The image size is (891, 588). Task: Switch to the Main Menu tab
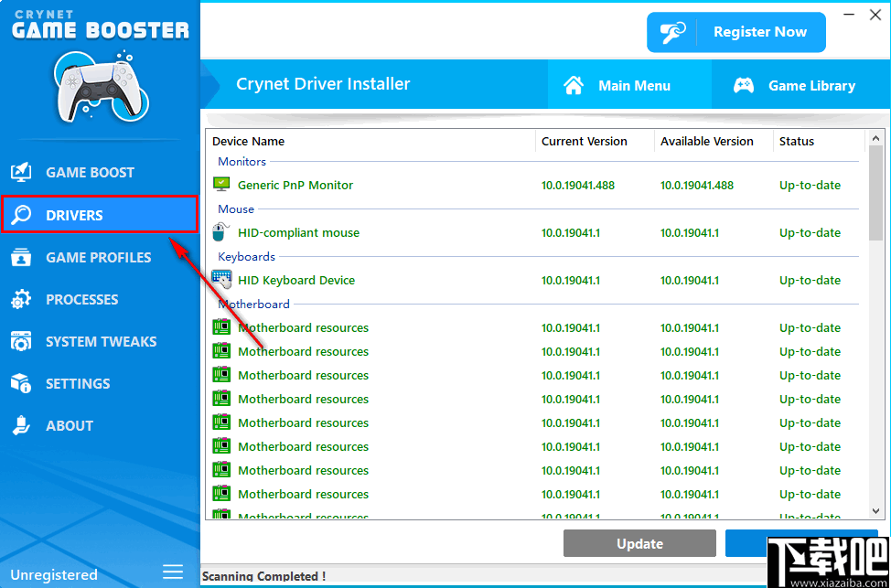[629, 86]
